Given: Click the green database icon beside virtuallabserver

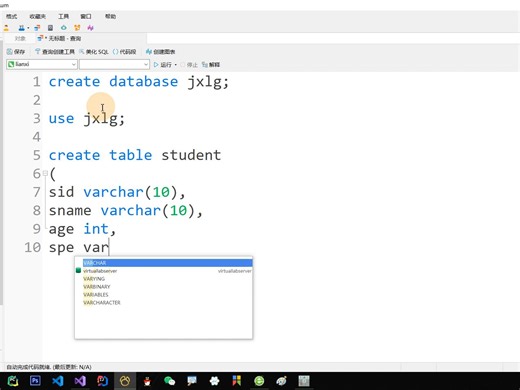Looking at the screenshot, I should coord(79,270).
